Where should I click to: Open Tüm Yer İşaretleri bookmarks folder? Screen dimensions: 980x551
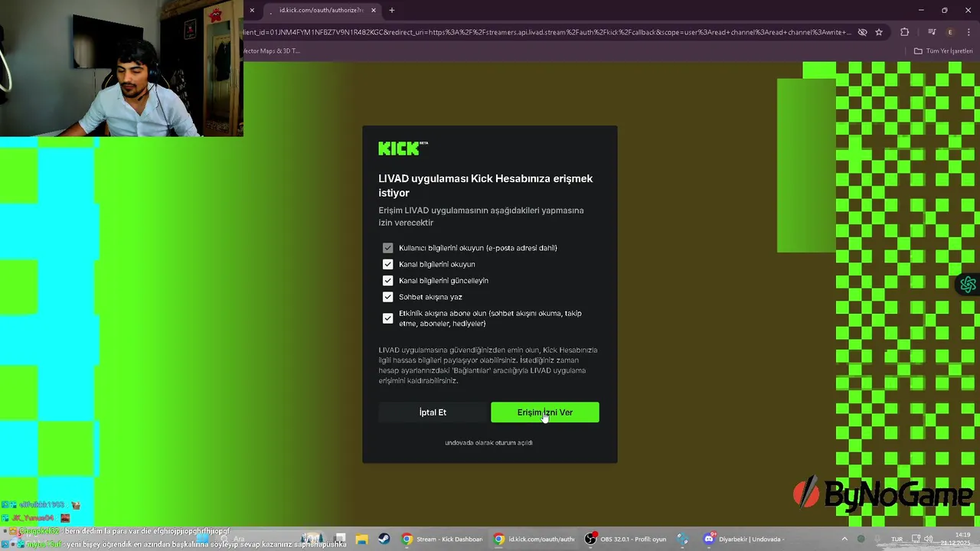click(x=943, y=51)
